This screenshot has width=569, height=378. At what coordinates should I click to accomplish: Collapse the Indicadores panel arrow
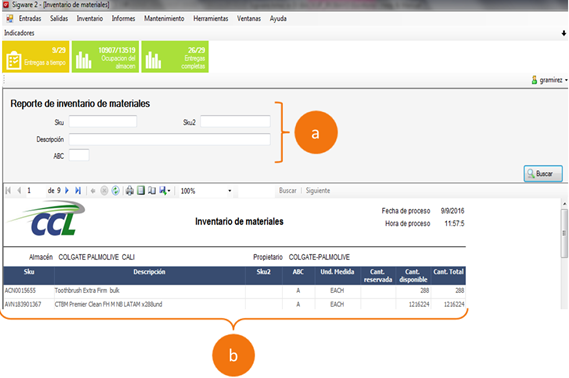tap(564, 33)
